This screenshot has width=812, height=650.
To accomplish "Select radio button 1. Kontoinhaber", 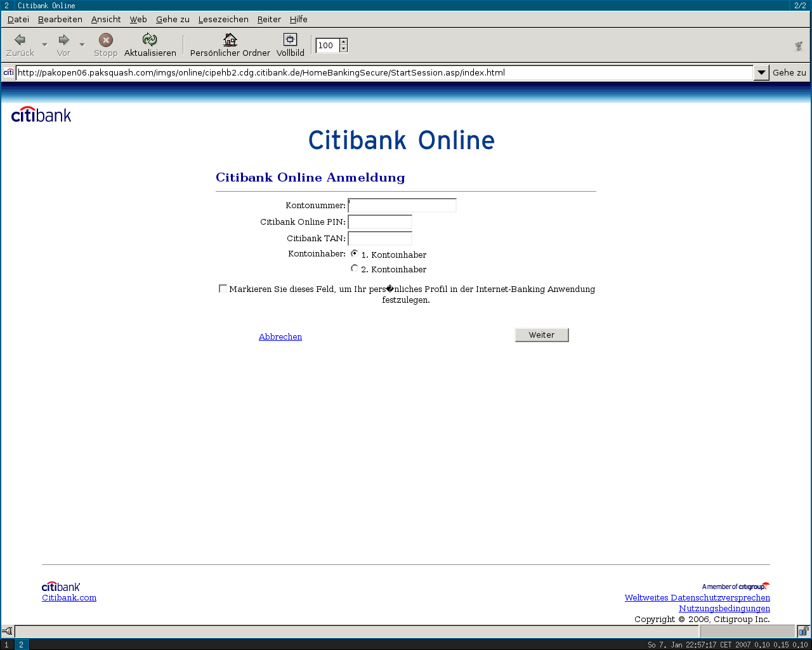I will (355, 253).
